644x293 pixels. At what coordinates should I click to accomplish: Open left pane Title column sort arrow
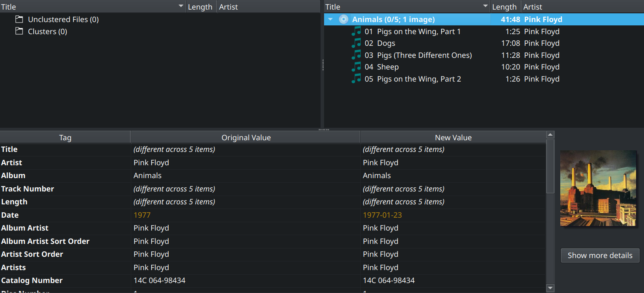[x=181, y=7]
